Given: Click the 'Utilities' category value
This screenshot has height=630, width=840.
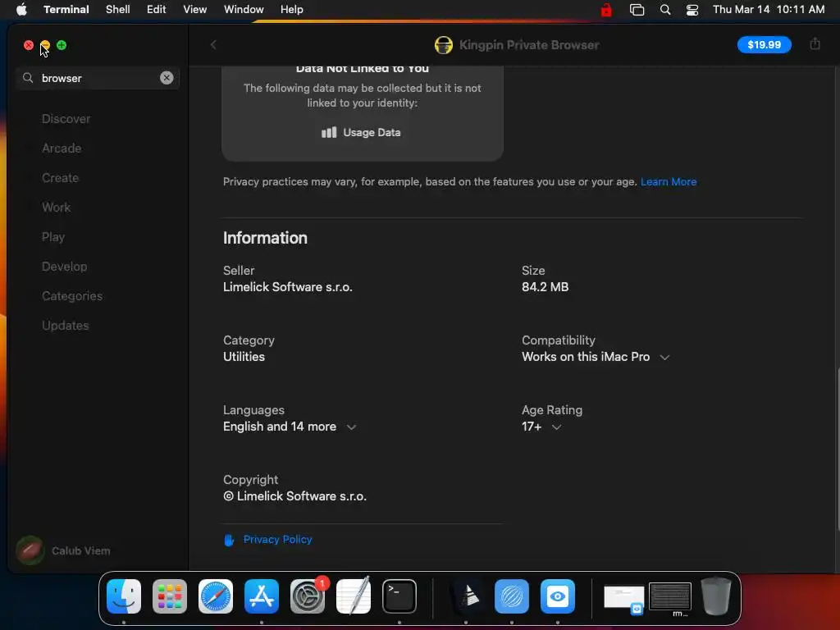Looking at the screenshot, I should [244, 357].
